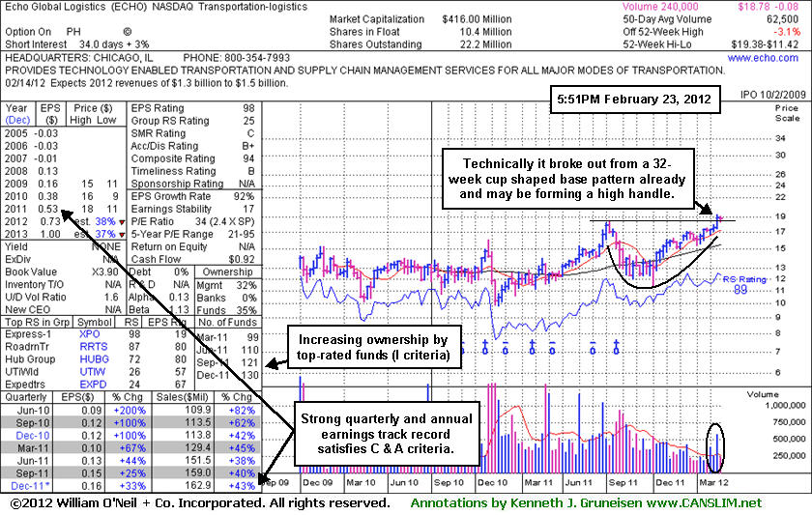
Task: Click the 1,000,000 volume scale label
Action: (785, 406)
